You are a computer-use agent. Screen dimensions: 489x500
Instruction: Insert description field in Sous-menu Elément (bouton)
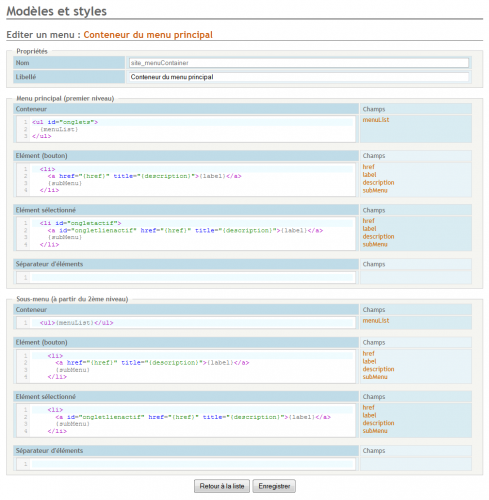click(378, 369)
